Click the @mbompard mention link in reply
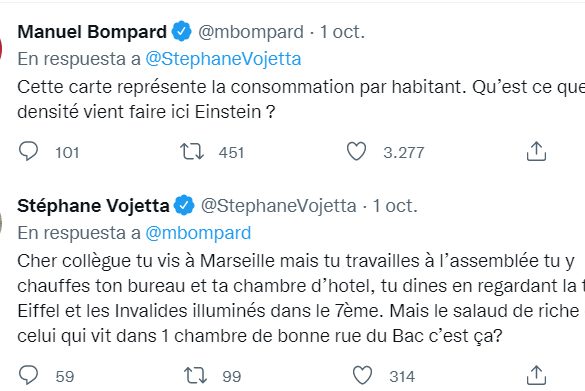The width and height of the screenshot is (585, 391). point(198,233)
